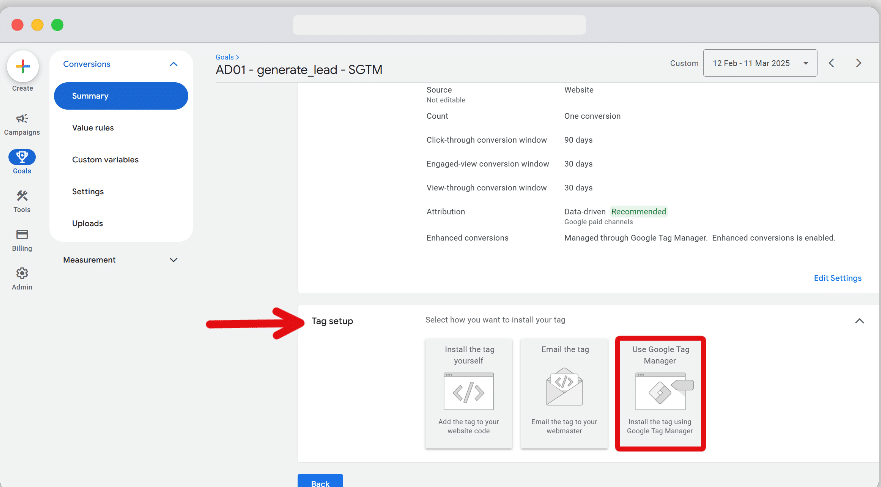Open Uploads menu item
The image size is (881, 487).
[x=87, y=224]
